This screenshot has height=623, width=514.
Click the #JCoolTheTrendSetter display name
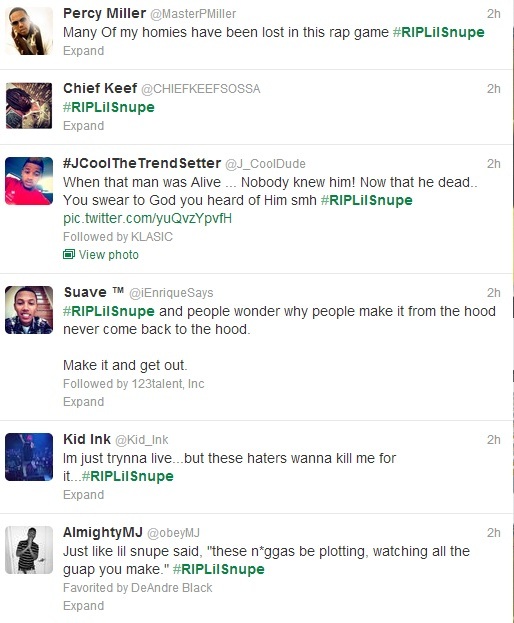click(x=142, y=163)
